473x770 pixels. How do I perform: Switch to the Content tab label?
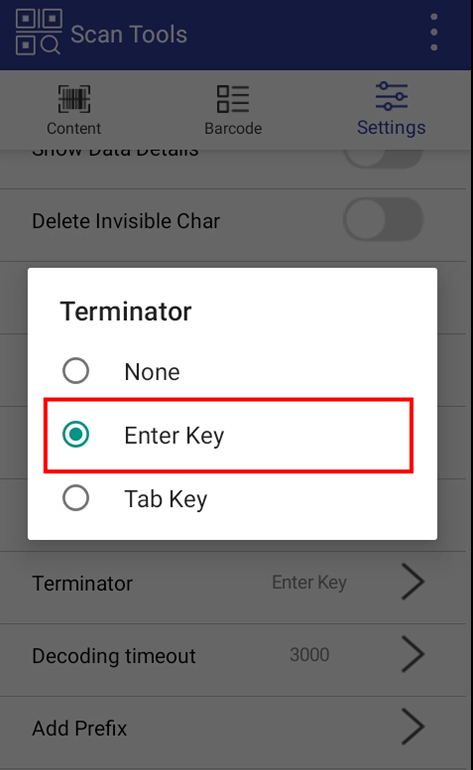coord(74,128)
